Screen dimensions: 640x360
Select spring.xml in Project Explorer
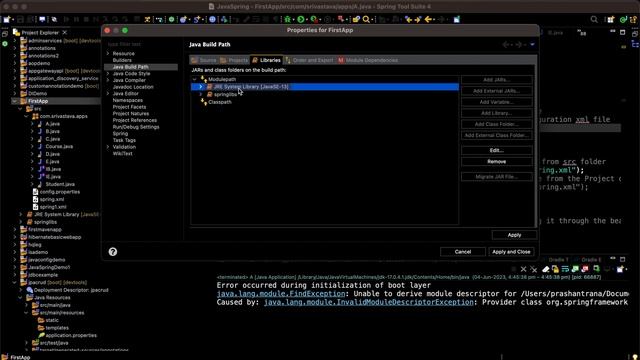[52, 200]
